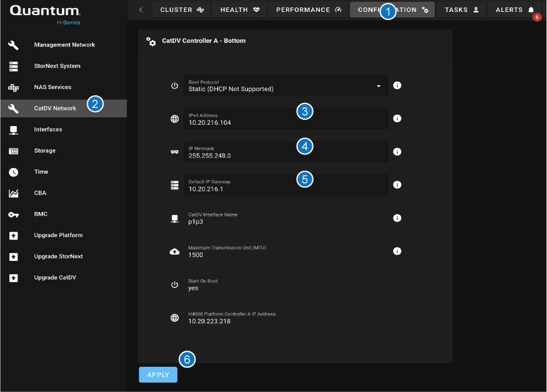Open the Interfaces page
The image size is (547, 392).
tap(63, 129)
